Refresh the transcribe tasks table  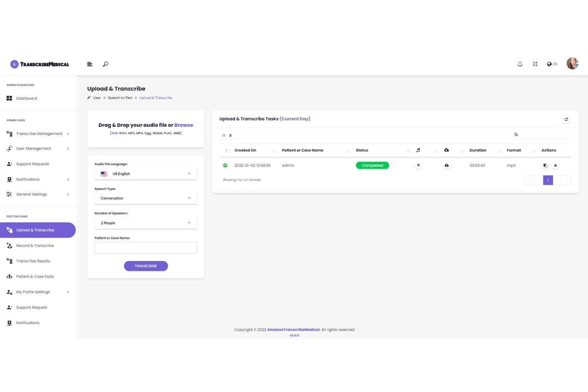click(x=567, y=119)
